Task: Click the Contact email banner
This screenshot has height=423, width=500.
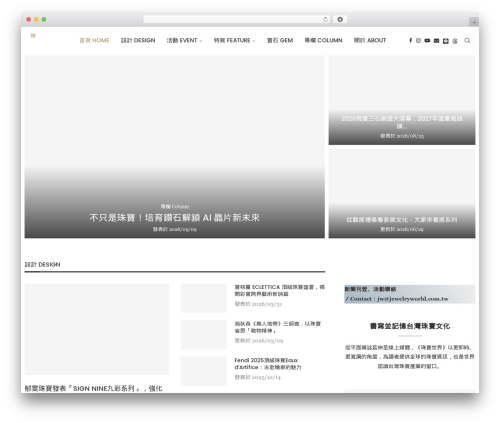Action: pyautogui.click(x=410, y=294)
